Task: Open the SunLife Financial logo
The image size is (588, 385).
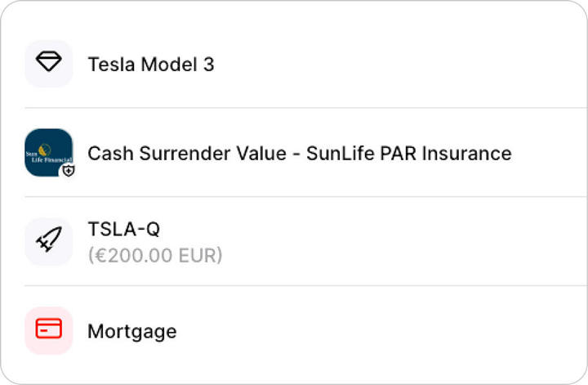Action: 47,150
